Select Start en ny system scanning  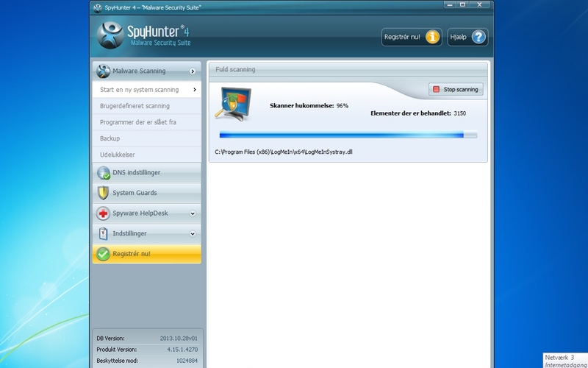[146, 89]
